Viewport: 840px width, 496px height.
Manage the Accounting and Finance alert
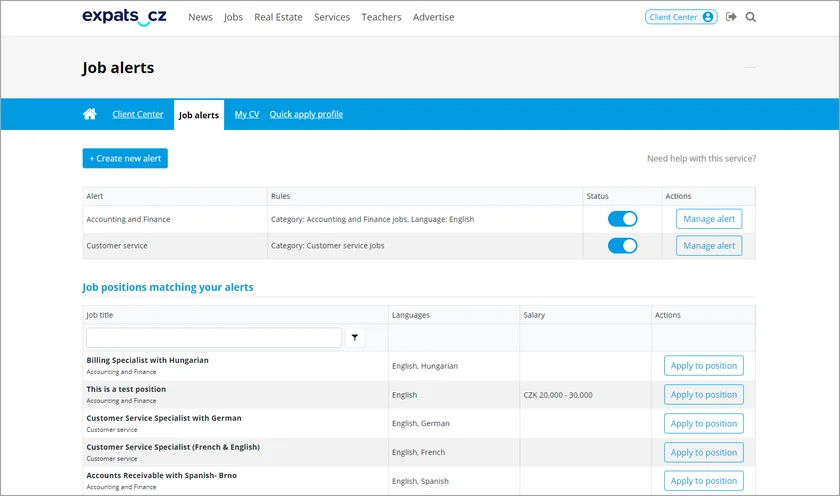709,219
